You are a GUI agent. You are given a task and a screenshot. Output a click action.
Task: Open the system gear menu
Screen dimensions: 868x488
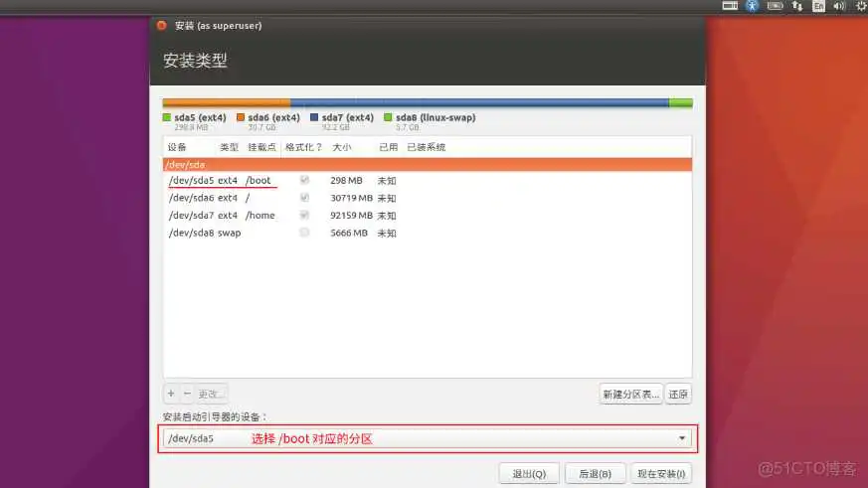pos(861,6)
